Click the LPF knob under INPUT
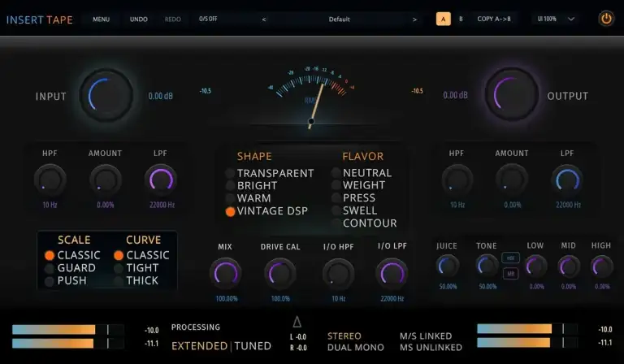The image size is (624, 364). click(161, 180)
